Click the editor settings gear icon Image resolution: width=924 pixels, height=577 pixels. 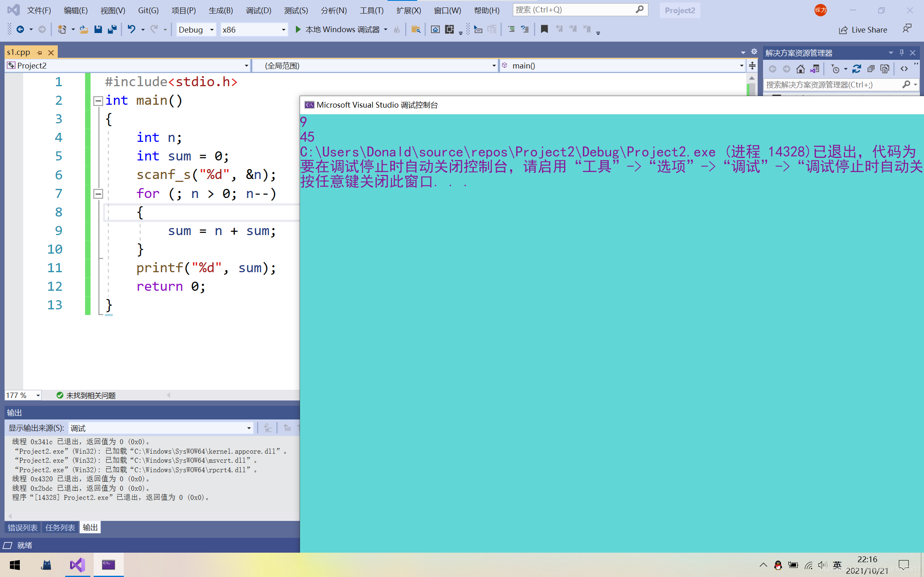pyautogui.click(x=754, y=52)
